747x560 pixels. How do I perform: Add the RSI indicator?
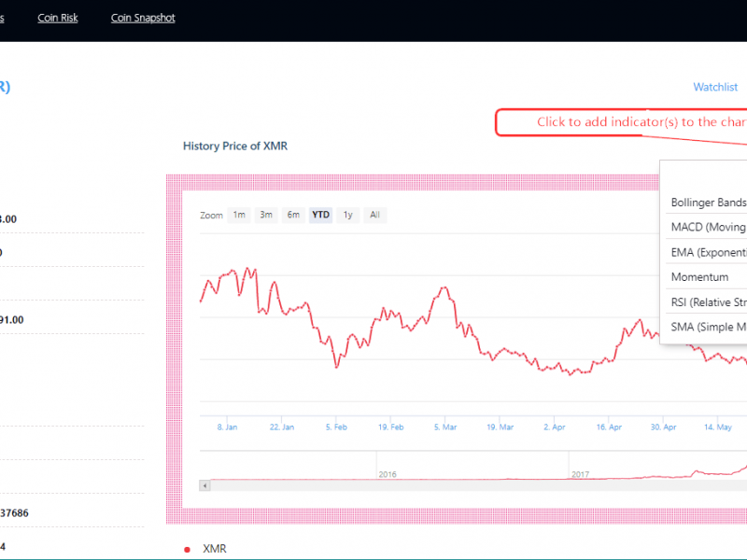coord(708,301)
